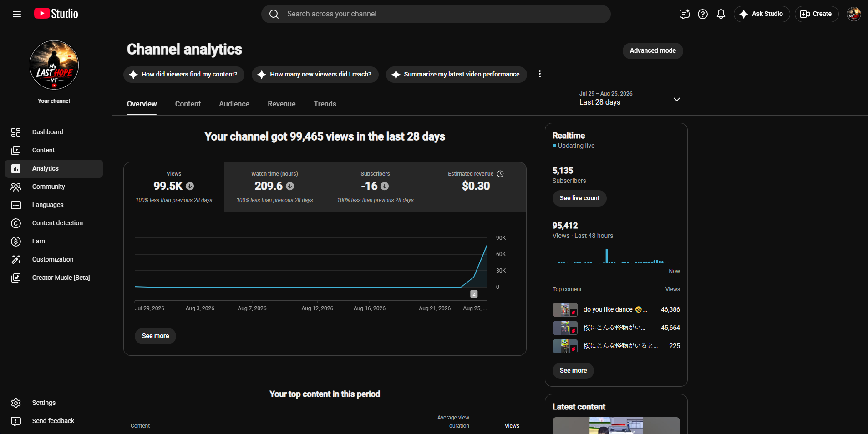Switch to the Trends tab
868x434 pixels.
click(x=325, y=104)
